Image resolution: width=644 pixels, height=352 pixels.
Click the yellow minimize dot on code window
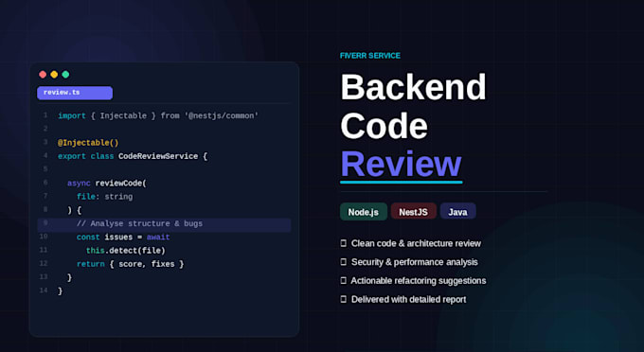(x=54, y=74)
